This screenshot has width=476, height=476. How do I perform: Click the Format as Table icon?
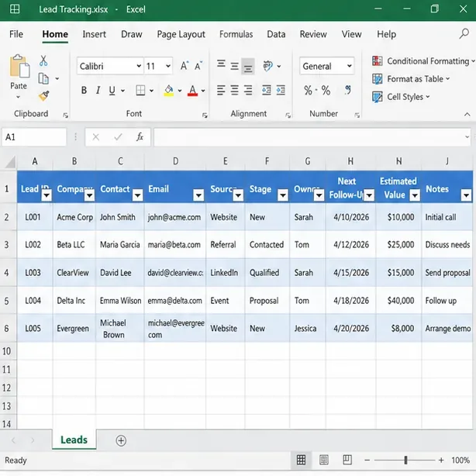(x=377, y=79)
